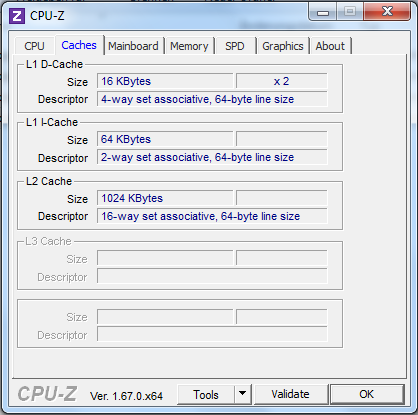
Task: Select the Caches tab
Action: pos(79,45)
